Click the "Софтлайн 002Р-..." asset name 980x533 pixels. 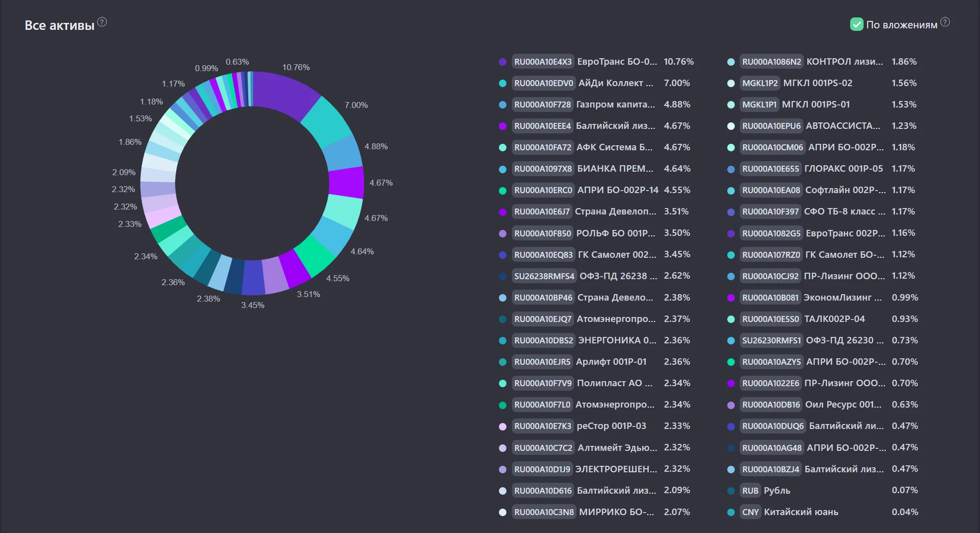click(x=846, y=190)
